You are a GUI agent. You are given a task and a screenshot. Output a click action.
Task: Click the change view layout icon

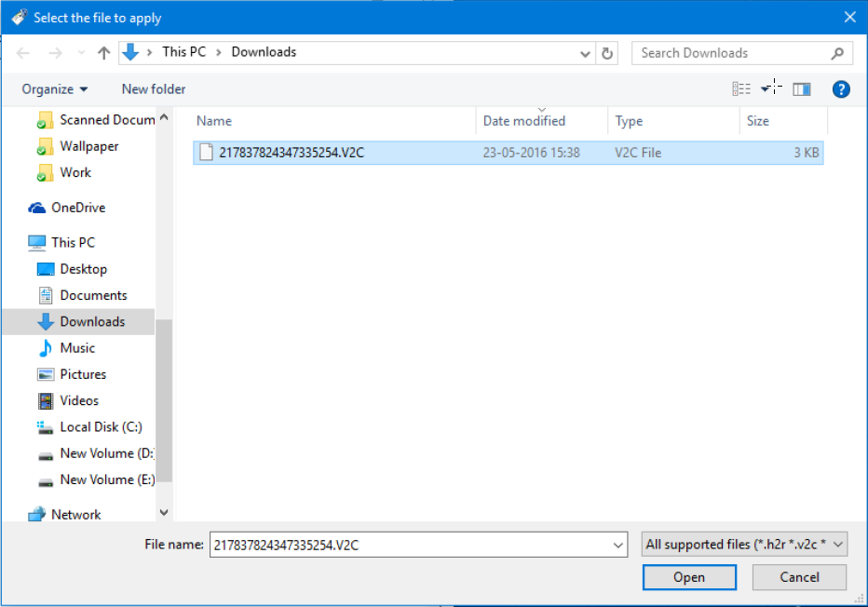(741, 89)
